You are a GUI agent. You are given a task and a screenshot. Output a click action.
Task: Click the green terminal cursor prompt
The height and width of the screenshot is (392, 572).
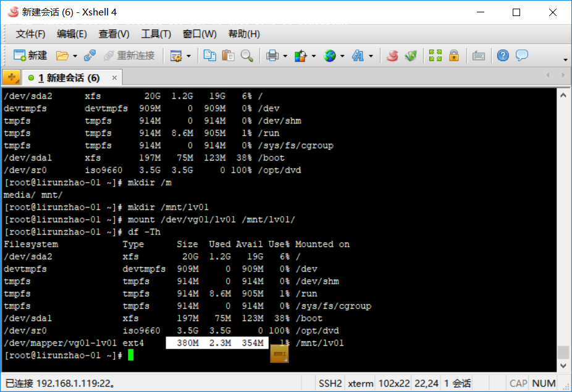(131, 355)
